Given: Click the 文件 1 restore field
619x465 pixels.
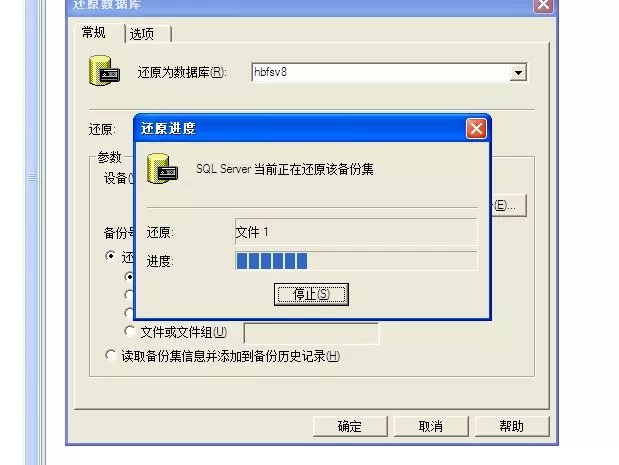Looking at the screenshot, I should coord(356,232).
